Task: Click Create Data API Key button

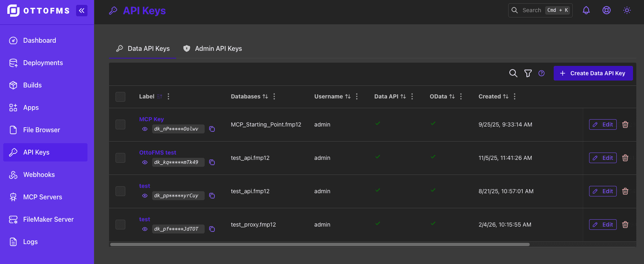Action: tap(593, 73)
